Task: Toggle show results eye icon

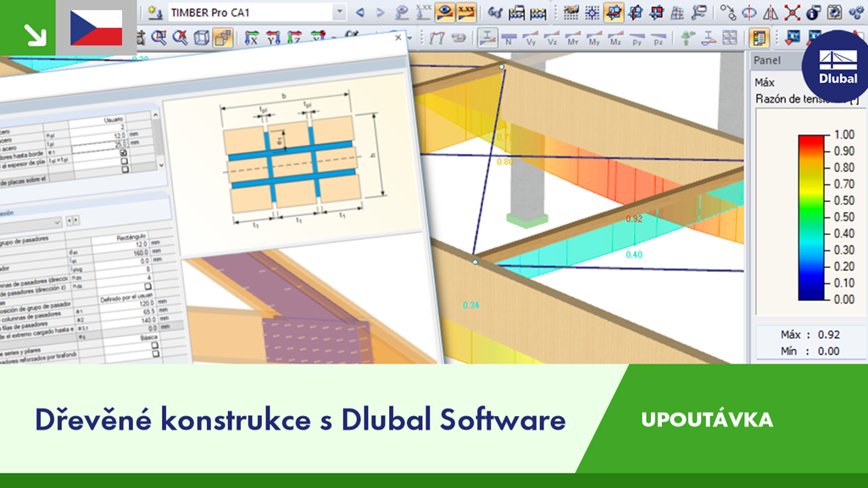Action: [444, 12]
